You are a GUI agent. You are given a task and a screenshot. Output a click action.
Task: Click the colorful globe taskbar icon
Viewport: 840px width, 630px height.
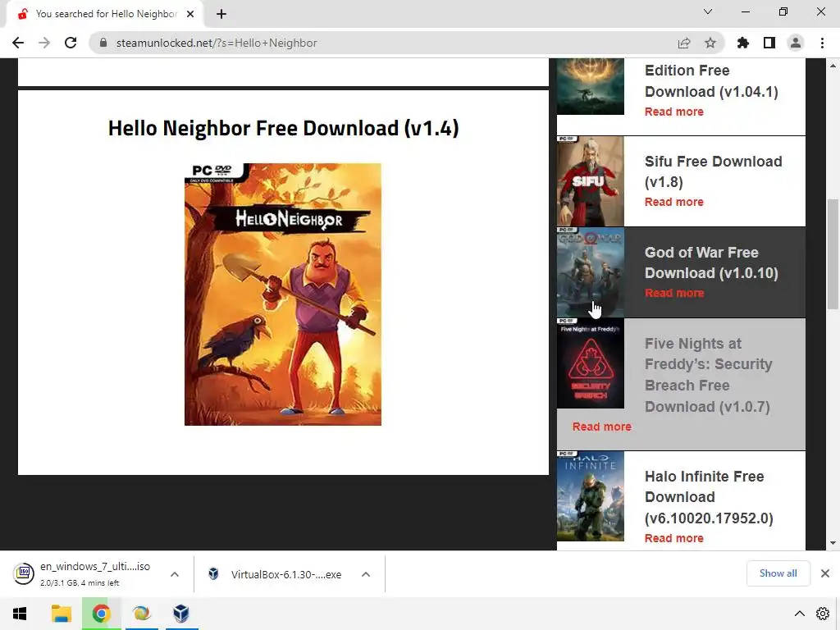click(x=141, y=614)
